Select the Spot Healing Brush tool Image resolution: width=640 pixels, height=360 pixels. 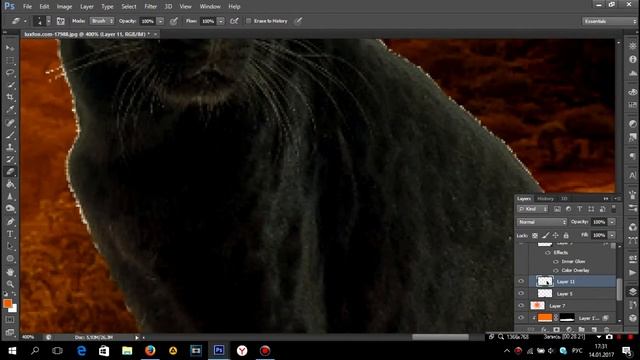click(10, 122)
